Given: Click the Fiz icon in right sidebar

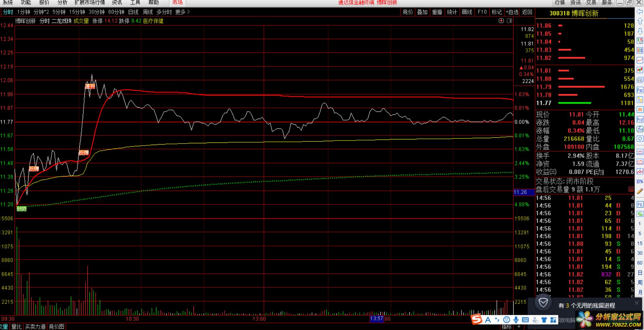Looking at the screenshot, I should coord(640,119).
